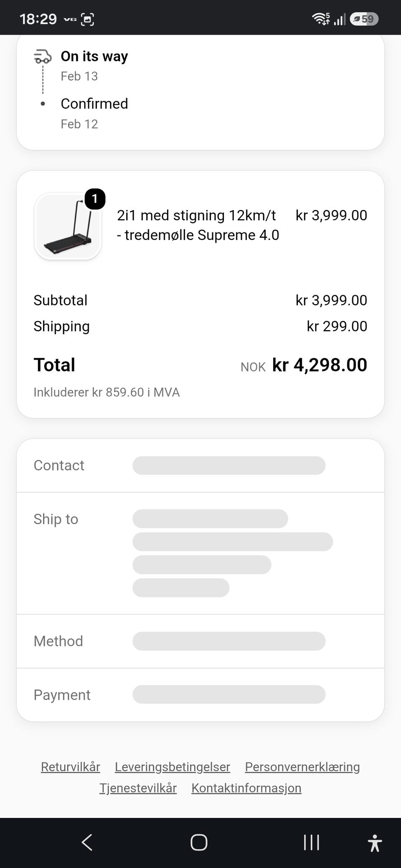Viewport: 401px width, 868px height.
Task: Select the product name Supreme 4.0 text
Action: click(198, 225)
